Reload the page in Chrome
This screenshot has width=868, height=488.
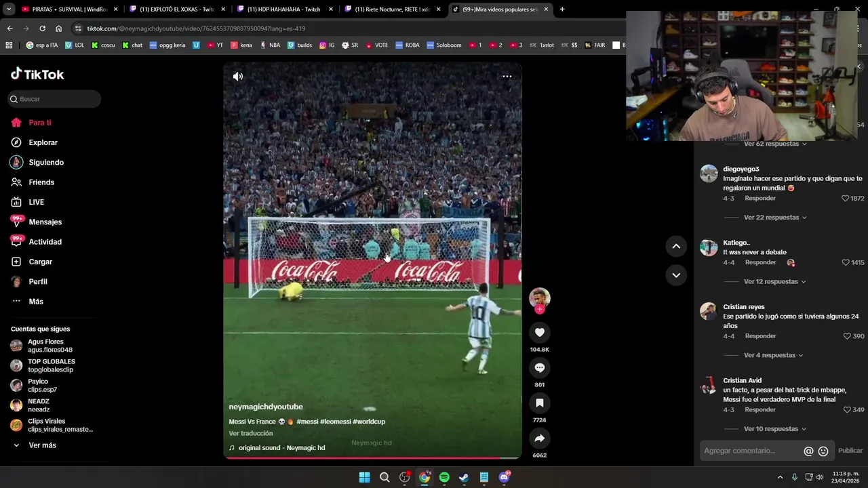[x=42, y=28]
